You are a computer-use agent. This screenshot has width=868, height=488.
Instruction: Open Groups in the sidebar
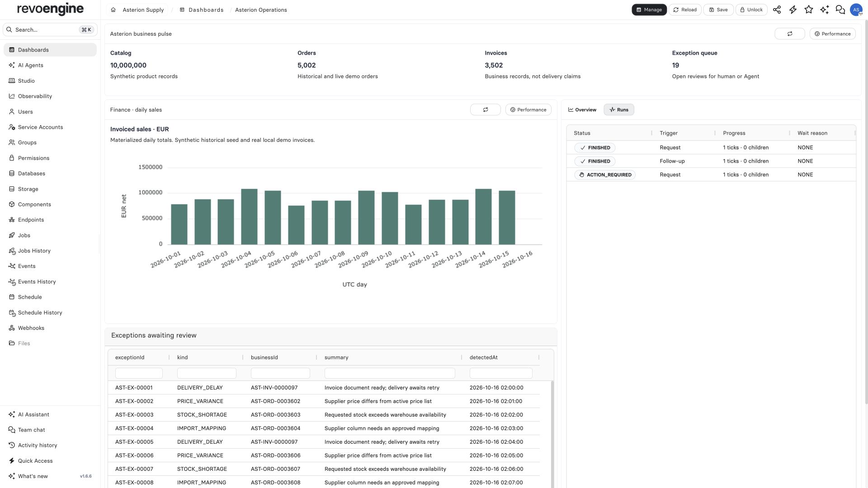(x=50, y=142)
